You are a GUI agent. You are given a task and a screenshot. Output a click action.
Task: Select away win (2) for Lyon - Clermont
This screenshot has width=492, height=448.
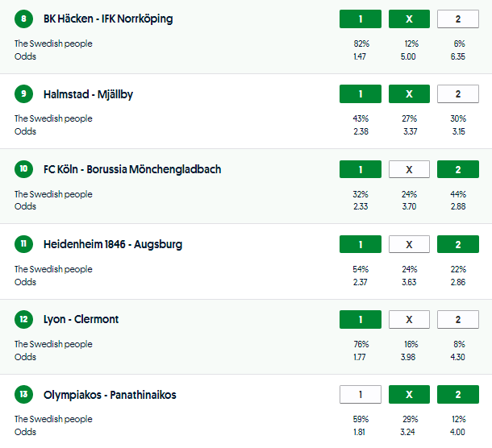coord(457,319)
